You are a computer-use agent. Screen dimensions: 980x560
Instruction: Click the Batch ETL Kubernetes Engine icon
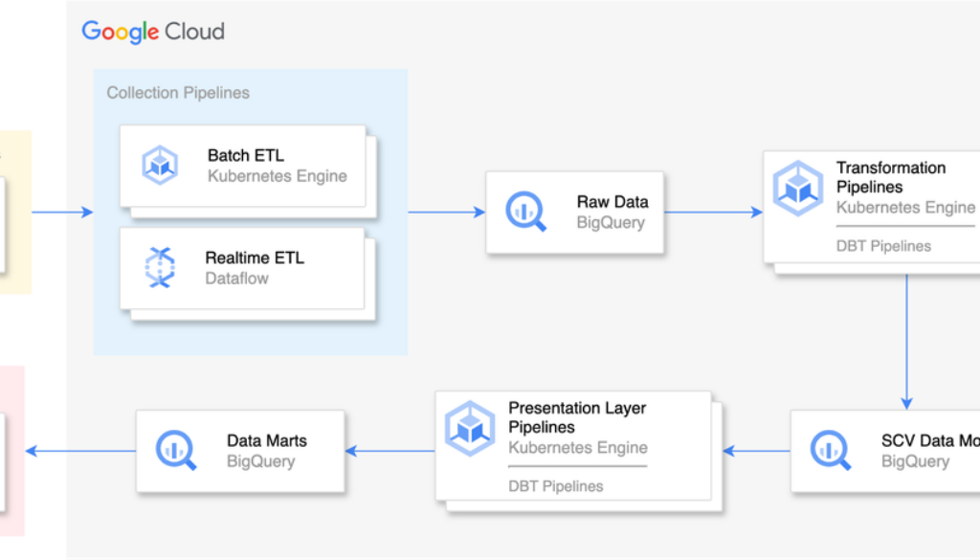160,165
